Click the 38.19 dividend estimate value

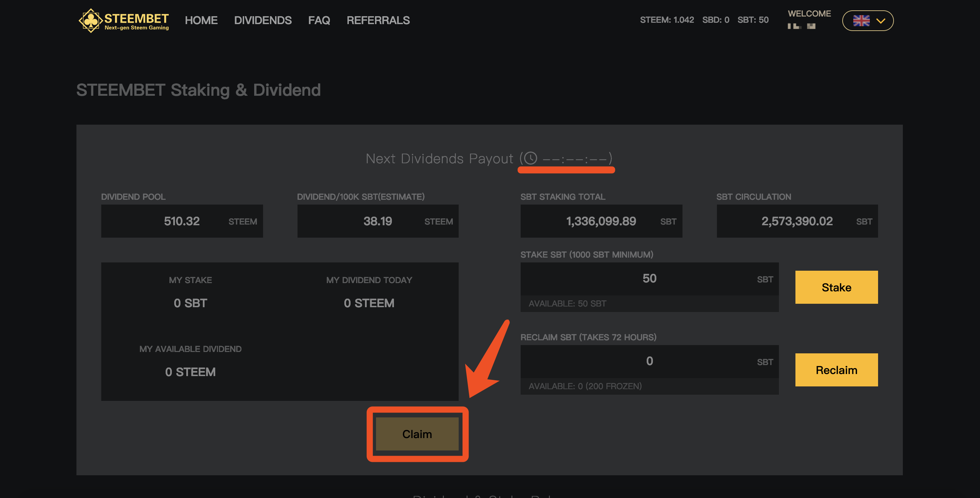(x=377, y=221)
